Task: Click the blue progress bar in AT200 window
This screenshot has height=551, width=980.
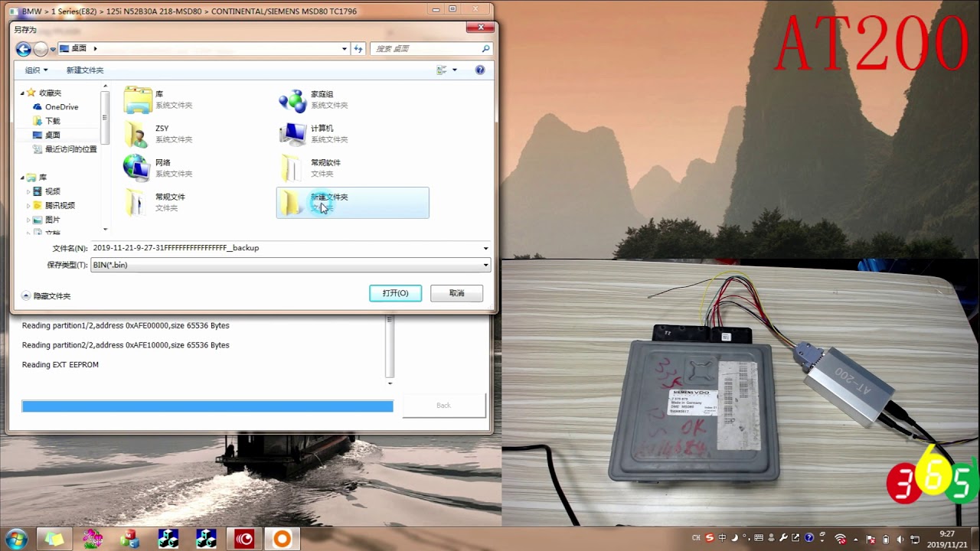Action: click(207, 406)
